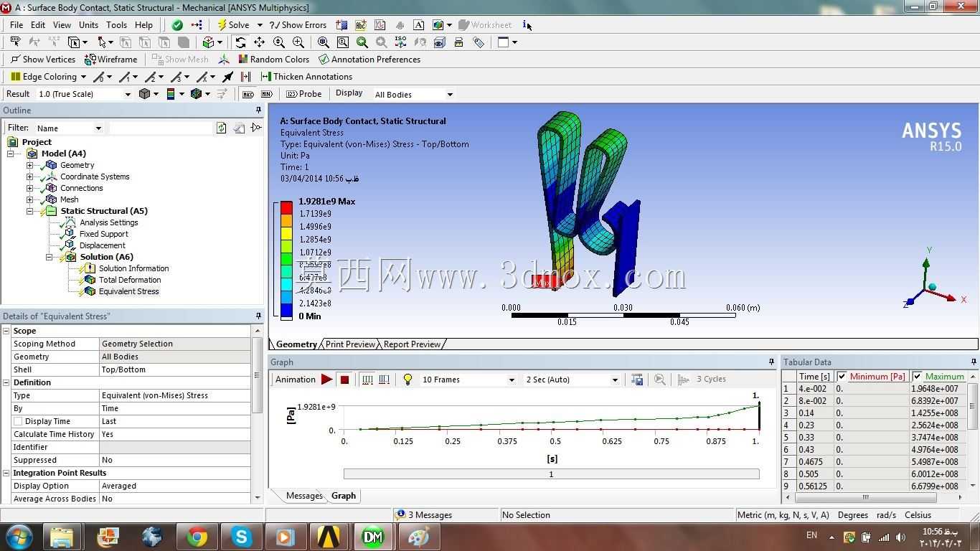Set the ISO isometric view

click(x=400, y=42)
